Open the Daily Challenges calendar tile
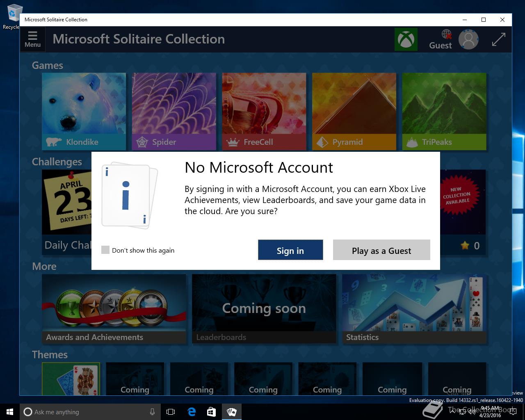This screenshot has height=420, width=525. pos(67,213)
